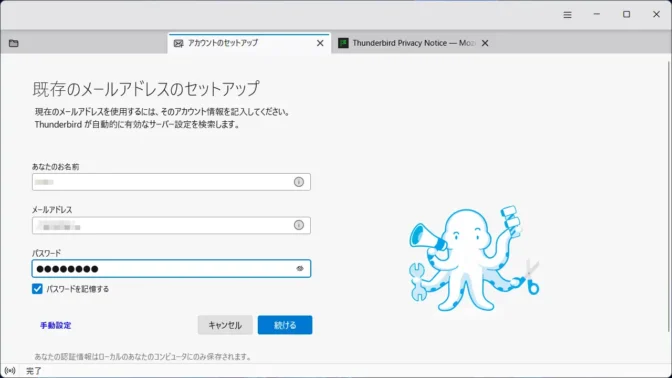Close the Thunderbird window
This screenshot has height=378, width=672.
tap(656, 15)
